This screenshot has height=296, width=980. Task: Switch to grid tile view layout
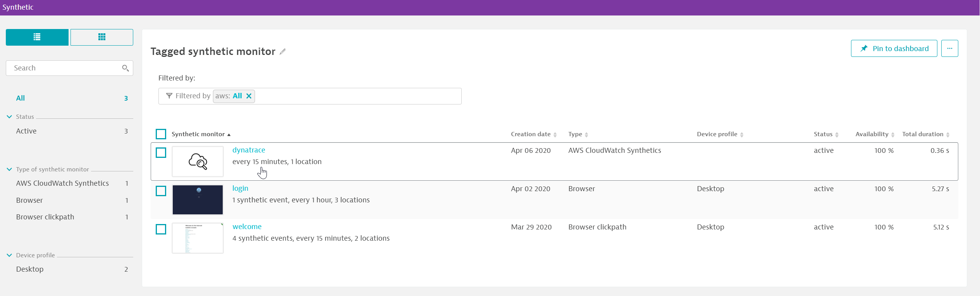(102, 37)
